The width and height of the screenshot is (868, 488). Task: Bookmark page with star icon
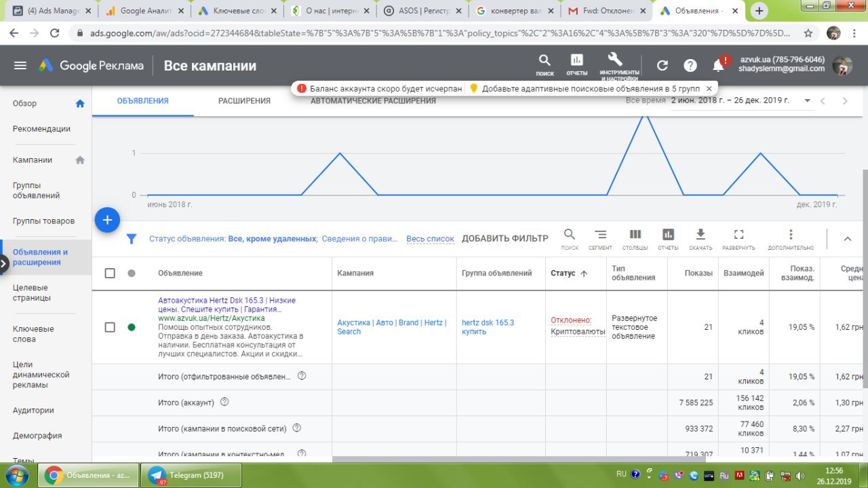tap(808, 33)
